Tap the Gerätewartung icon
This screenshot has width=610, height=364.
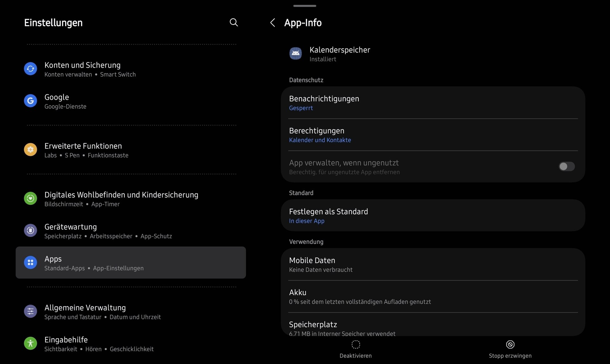click(30, 230)
